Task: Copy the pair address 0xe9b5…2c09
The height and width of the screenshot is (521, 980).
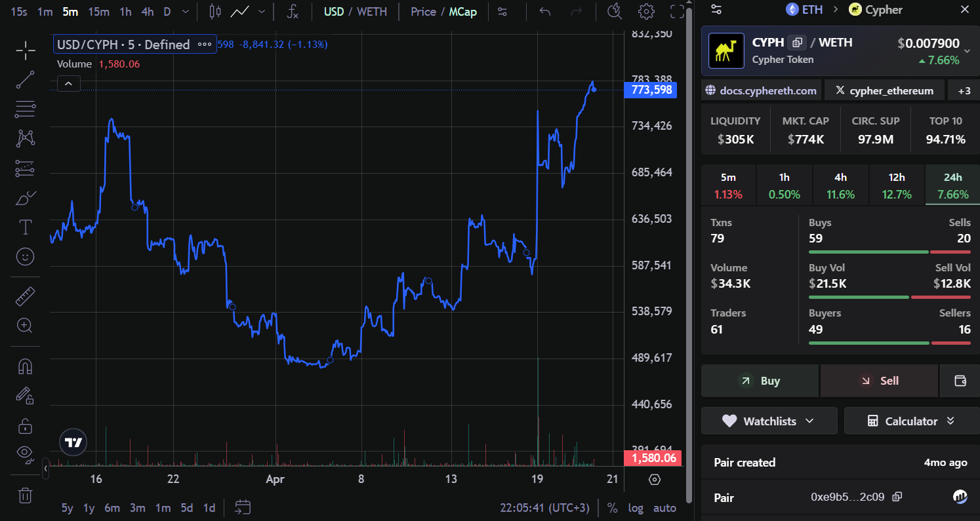Action: (897, 497)
